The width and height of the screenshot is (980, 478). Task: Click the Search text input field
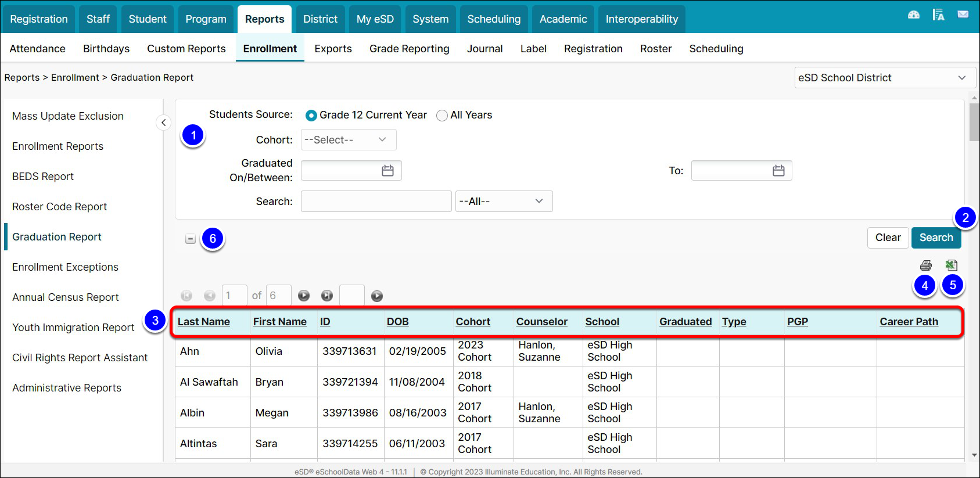376,202
